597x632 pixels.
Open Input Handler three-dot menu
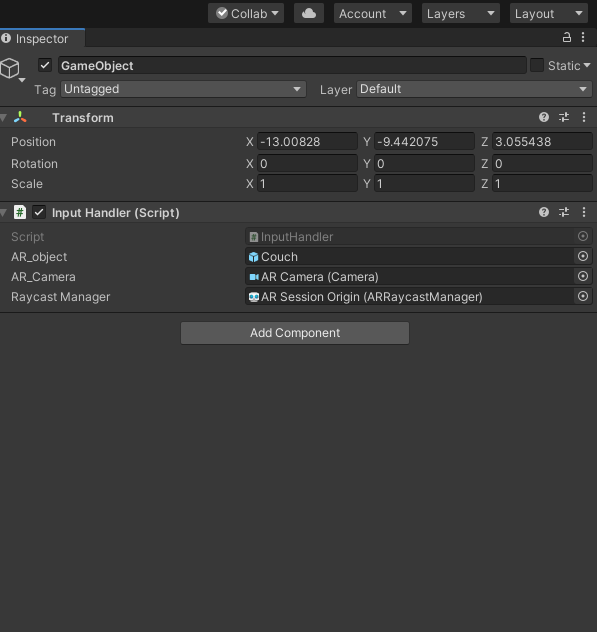(584, 212)
